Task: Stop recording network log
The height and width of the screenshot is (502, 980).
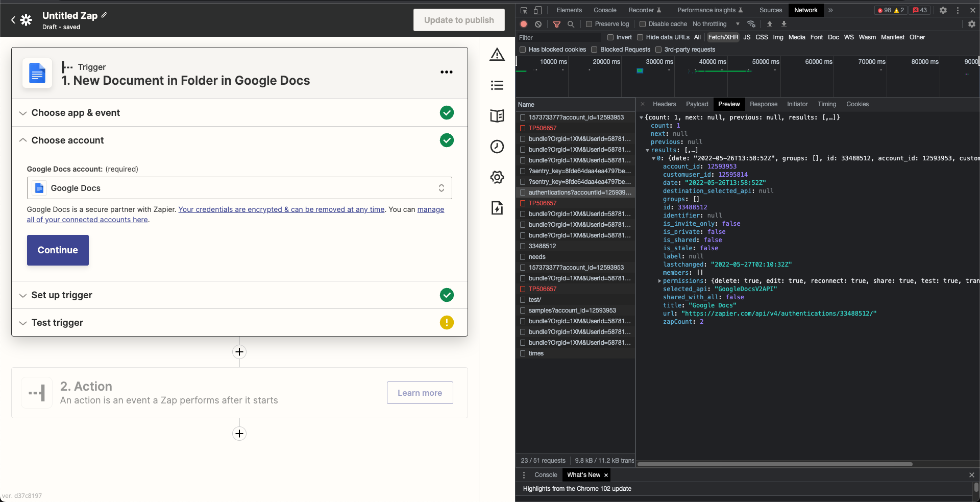Action: (524, 24)
